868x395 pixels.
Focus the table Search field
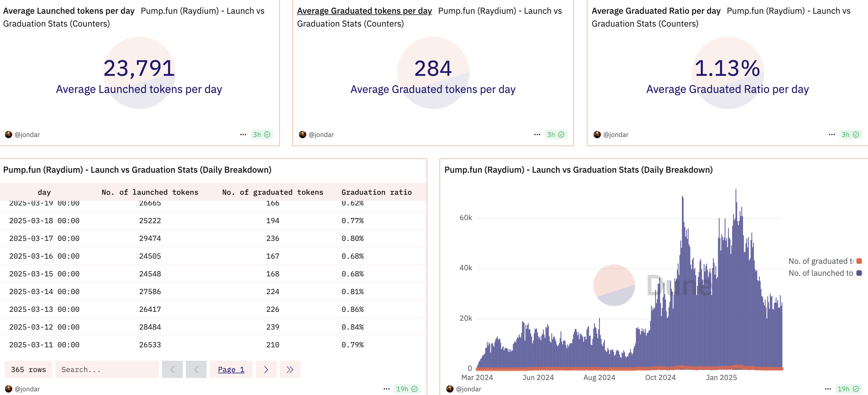point(107,369)
